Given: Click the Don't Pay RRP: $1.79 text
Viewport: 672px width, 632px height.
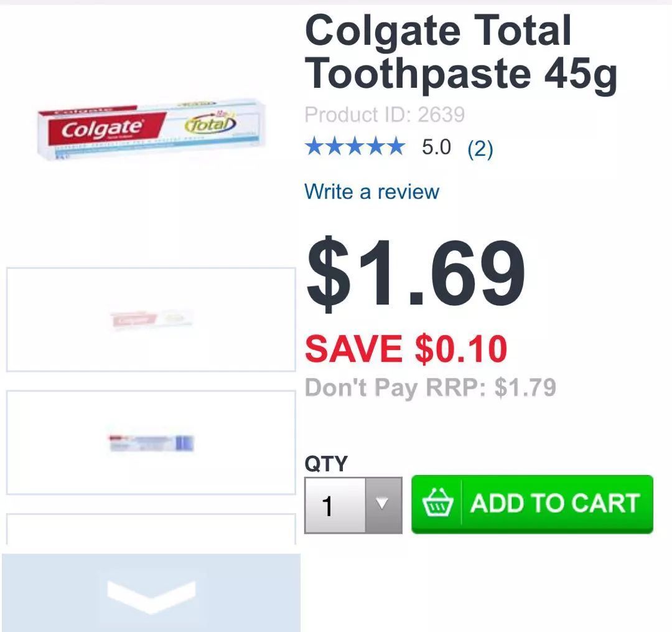Looking at the screenshot, I should click(x=431, y=387).
